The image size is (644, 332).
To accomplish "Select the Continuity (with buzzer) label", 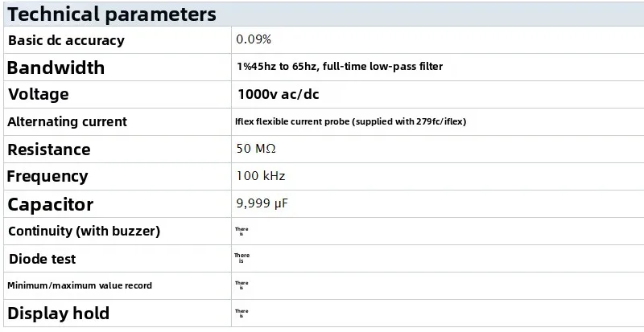I will pyautogui.click(x=84, y=232).
